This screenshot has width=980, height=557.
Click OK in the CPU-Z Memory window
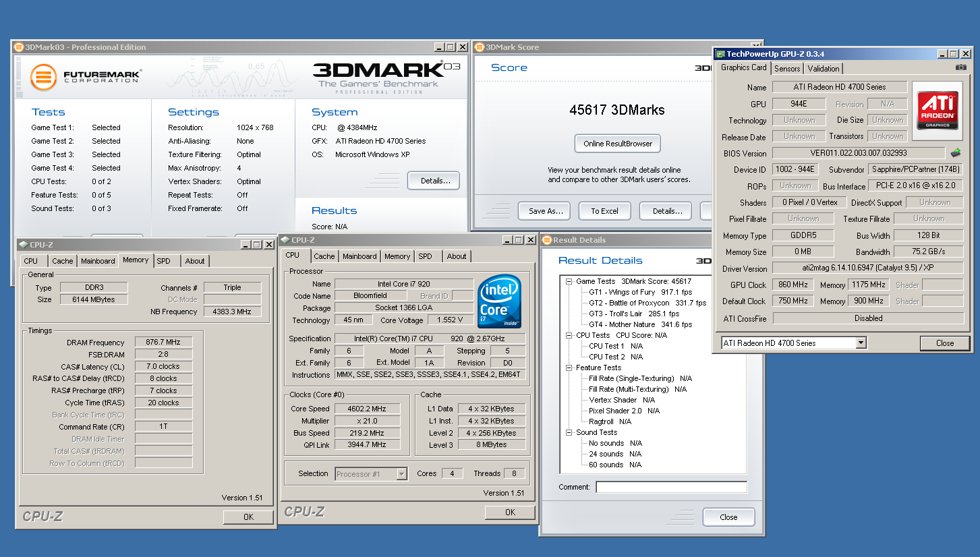248,517
